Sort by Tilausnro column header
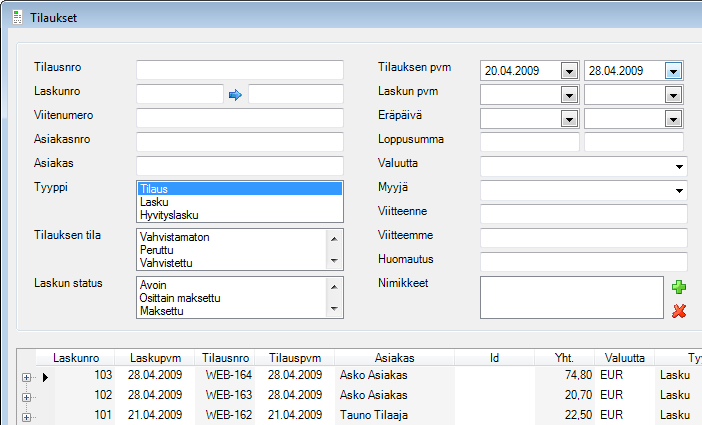The width and height of the screenshot is (702, 425). pyautogui.click(x=225, y=358)
